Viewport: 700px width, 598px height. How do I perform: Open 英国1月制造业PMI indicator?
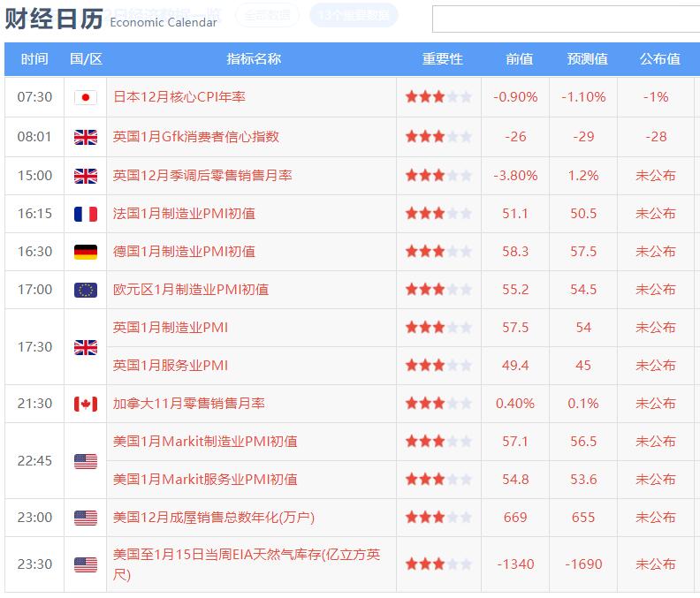click(171, 328)
